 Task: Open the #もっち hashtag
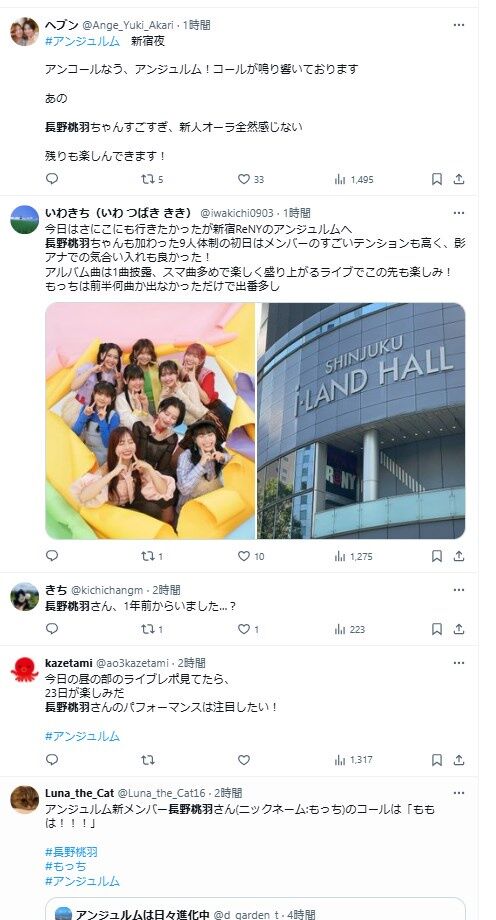click(65, 866)
